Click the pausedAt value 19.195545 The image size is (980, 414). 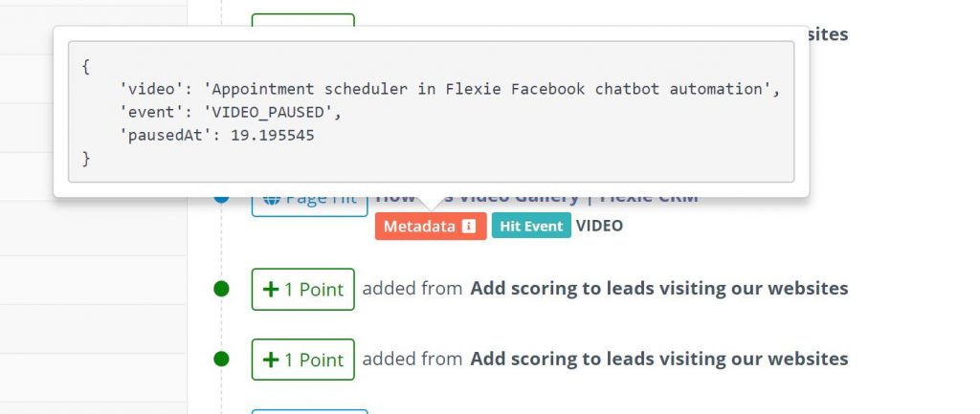click(x=273, y=136)
